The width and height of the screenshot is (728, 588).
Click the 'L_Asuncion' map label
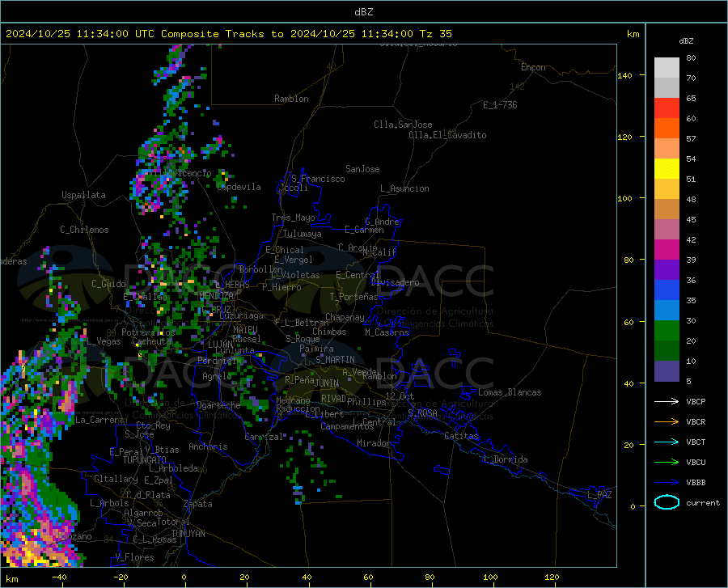(404, 188)
